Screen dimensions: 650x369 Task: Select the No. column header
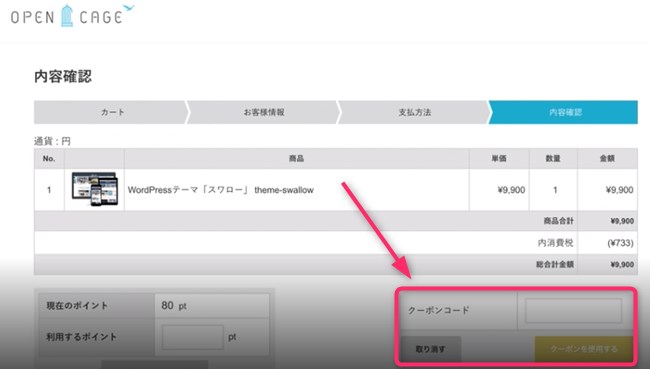pyautogui.click(x=49, y=158)
